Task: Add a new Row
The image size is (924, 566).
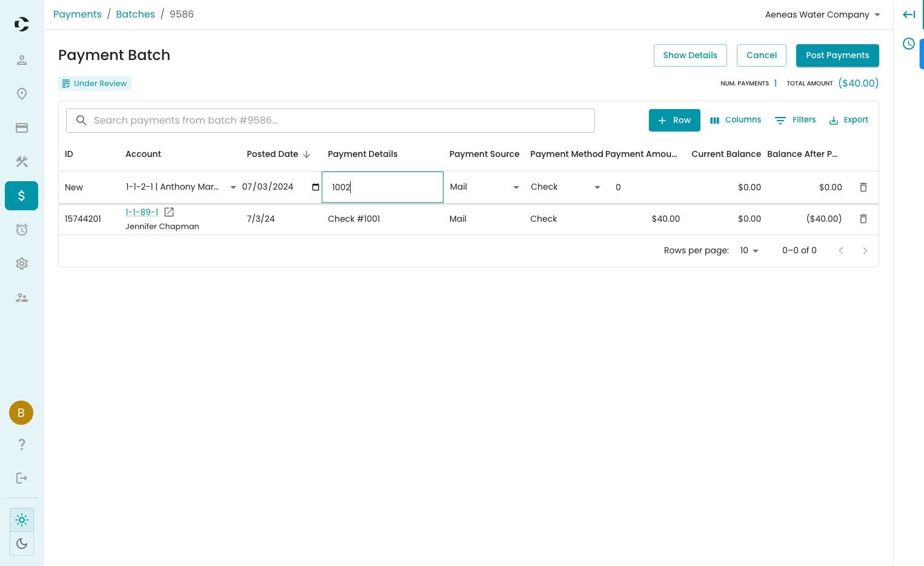Action: point(674,120)
